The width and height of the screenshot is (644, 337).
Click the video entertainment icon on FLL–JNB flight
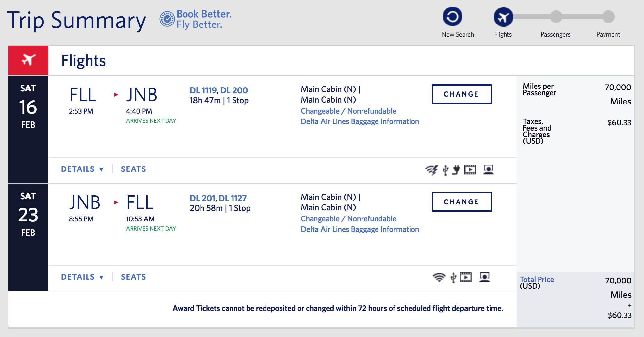coord(470,169)
